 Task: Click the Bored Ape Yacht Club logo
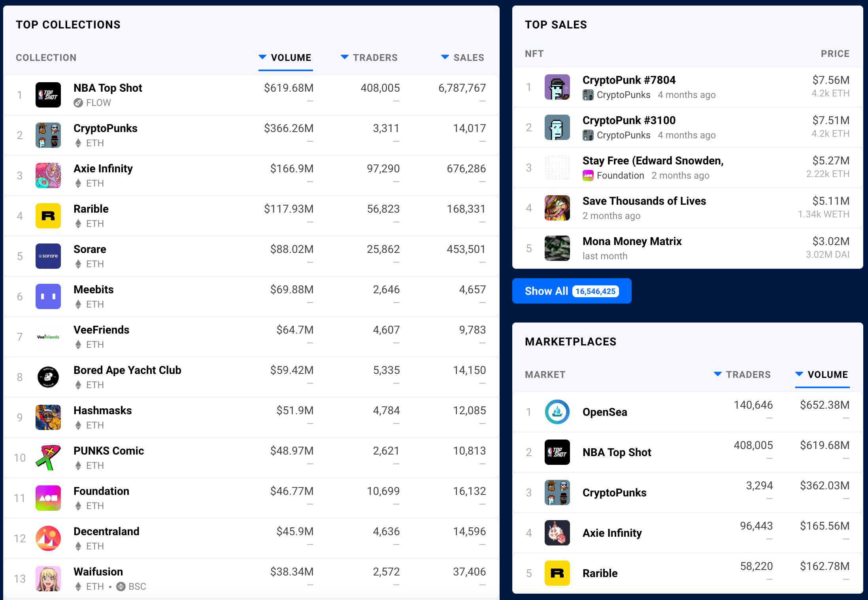48,377
